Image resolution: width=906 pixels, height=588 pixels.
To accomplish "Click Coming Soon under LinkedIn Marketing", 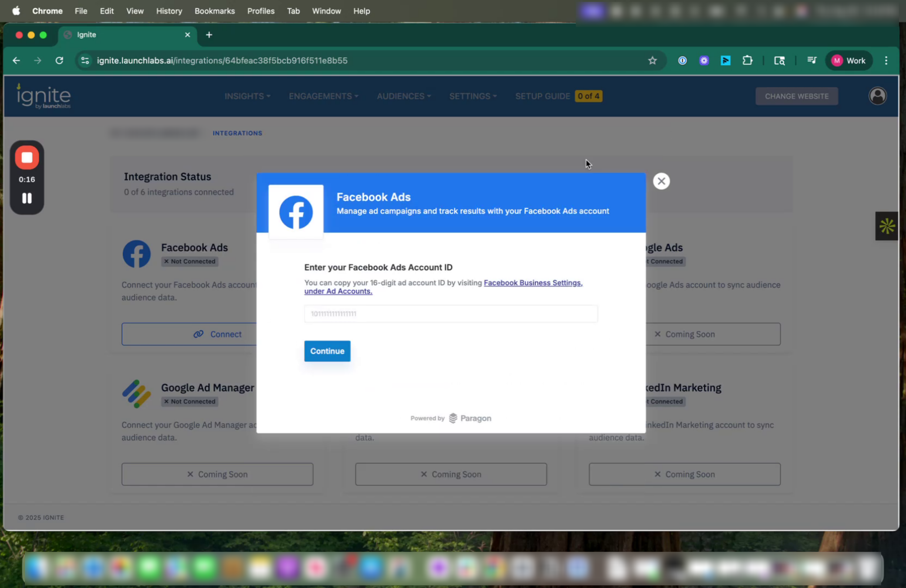I will pyautogui.click(x=684, y=474).
